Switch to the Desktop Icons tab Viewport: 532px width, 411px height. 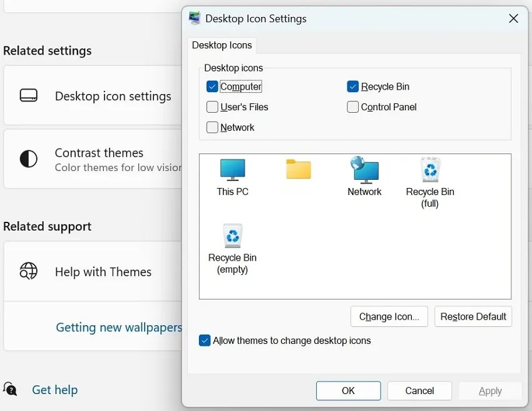click(x=222, y=45)
